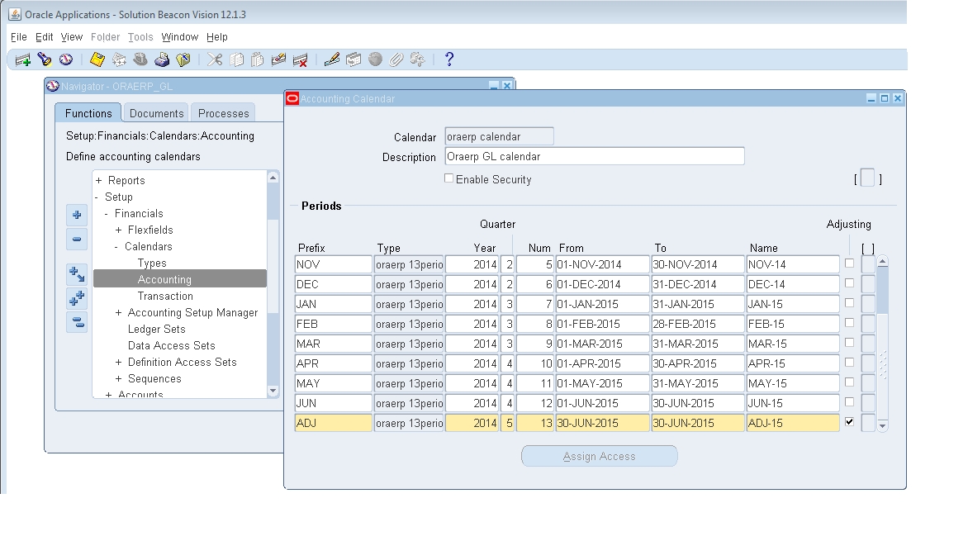Click the Calendar name field
The width and height of the screenshot is (968, 560).
(499, 136)
